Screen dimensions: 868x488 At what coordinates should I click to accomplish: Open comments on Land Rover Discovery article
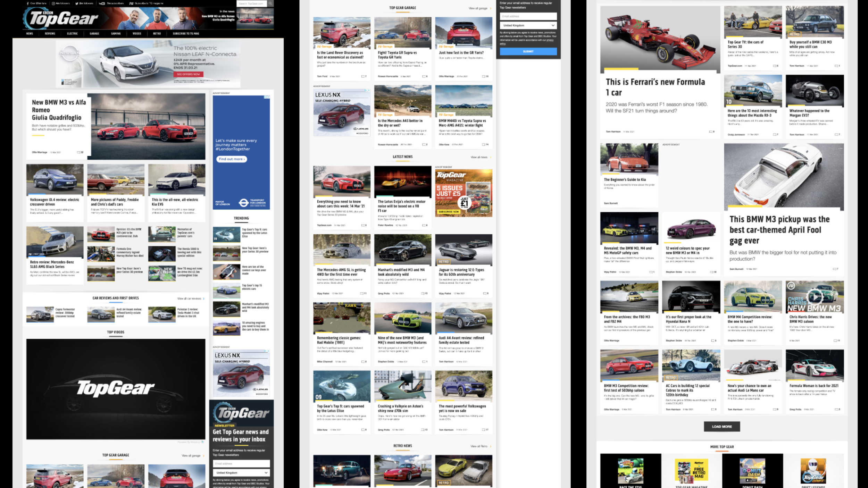(364, 76)
